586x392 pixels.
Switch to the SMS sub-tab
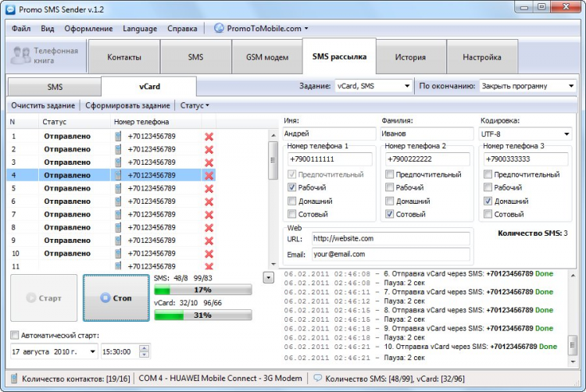tap(55, 87)
